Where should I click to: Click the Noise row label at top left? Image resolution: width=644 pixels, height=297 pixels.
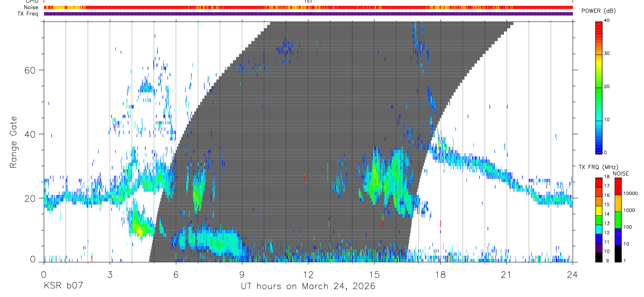pos(31,7)
